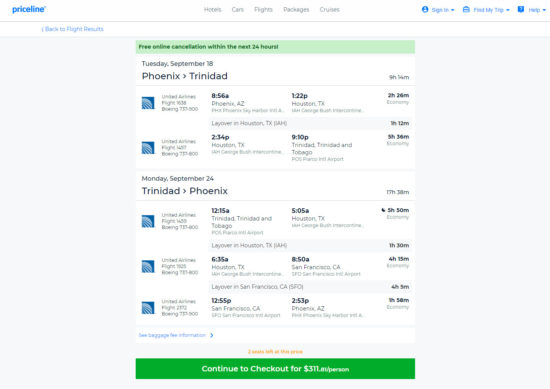Click the 8:56a departure time
Viewport: 550px width, 389px height.
point(220,96)
